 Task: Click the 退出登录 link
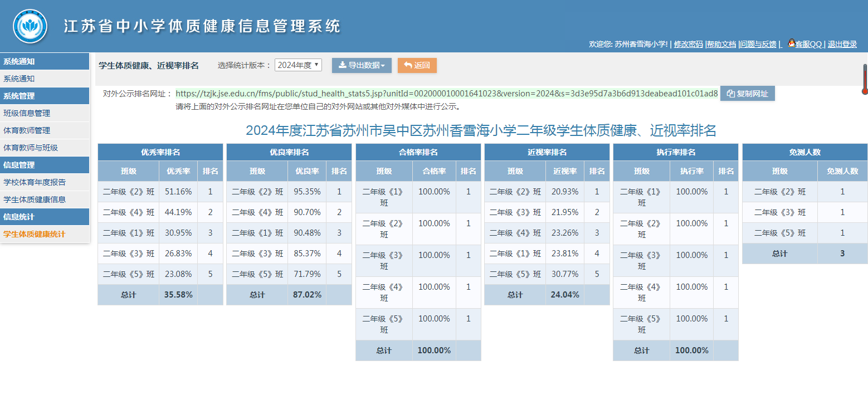coord(842,45)
